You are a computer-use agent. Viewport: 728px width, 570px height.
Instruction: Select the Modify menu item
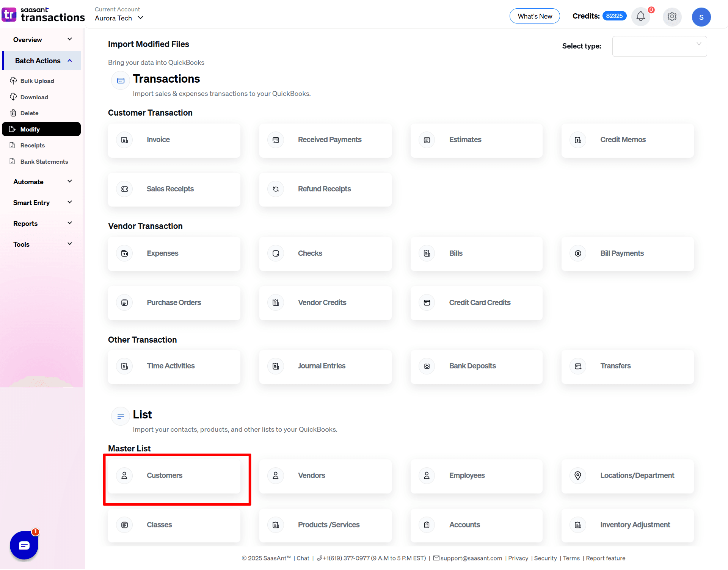coord(30,129)
